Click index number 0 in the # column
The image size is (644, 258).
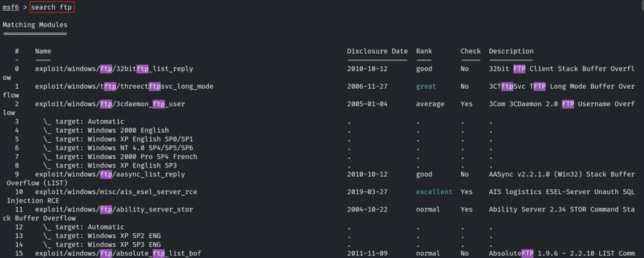(17, 69)
